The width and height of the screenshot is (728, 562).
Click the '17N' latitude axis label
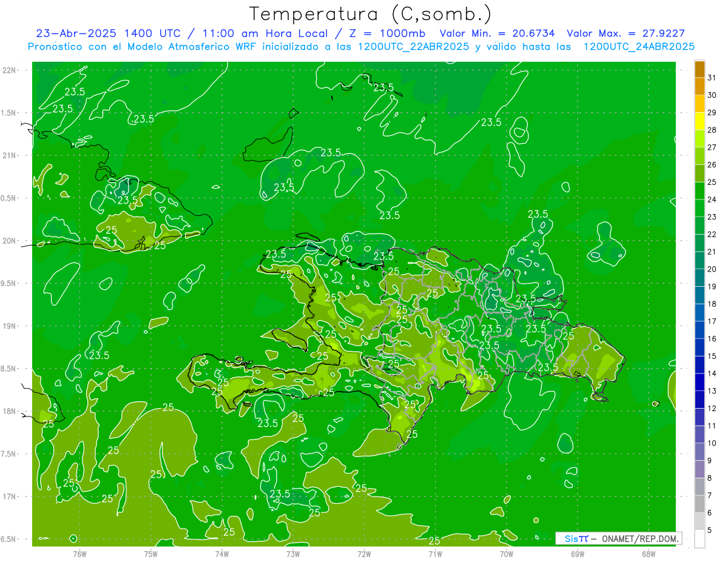[x=10, y=497]
